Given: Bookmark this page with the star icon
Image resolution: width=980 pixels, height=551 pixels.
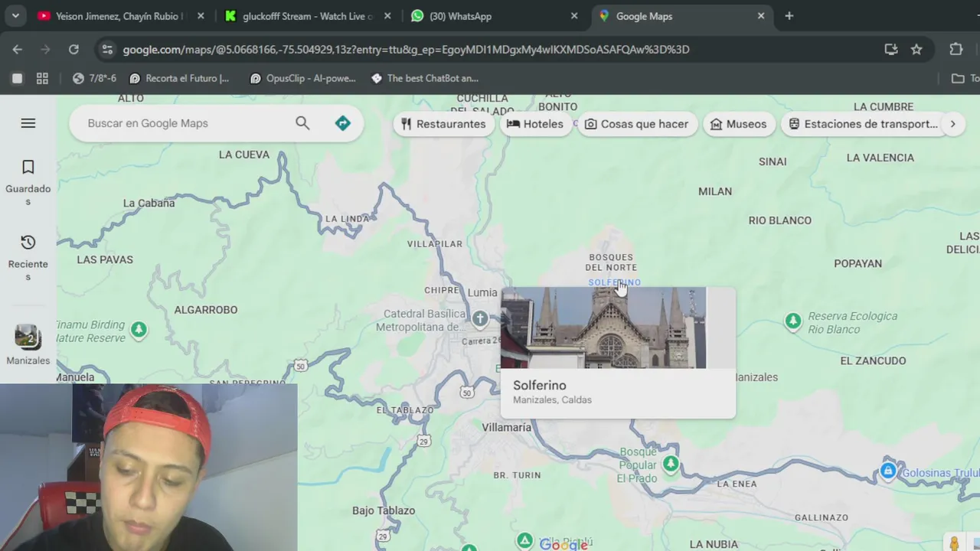Looking at the screenshot, I should pyautogui.click(x=916, y=49).
